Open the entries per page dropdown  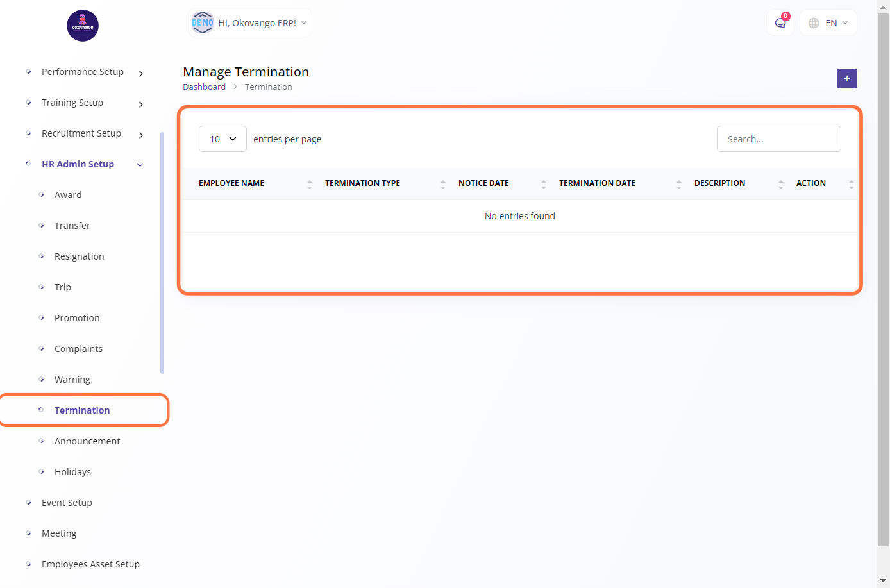click(x=222, y=139)
